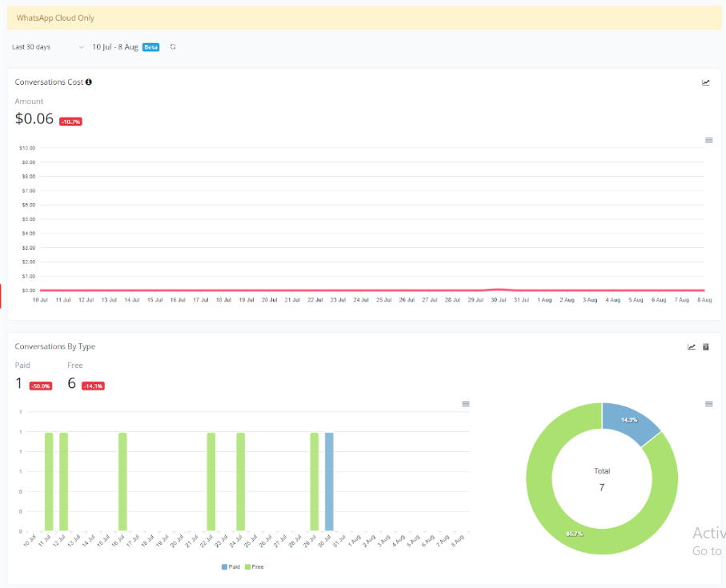Open the bar chart hamburger menu
Viewport: 726px width, 588px height.
click(466, 404)
